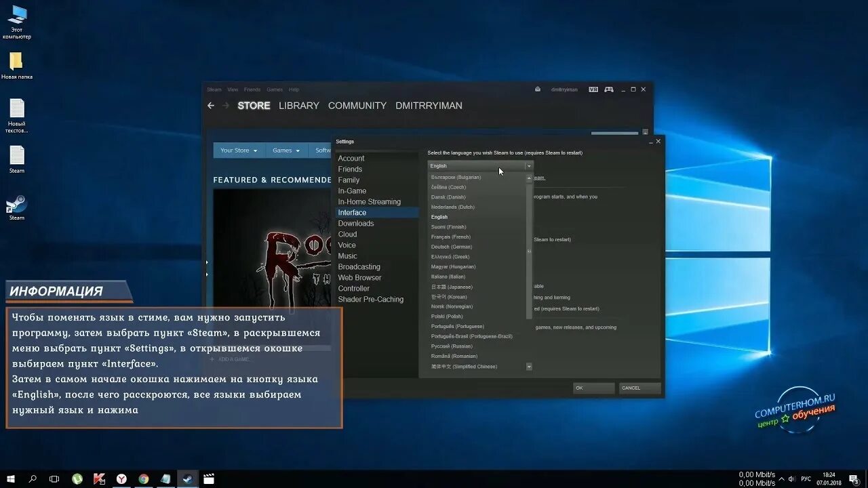This screenshot has height=488, width=868.
Task: Go to the COMMUNITY tab
Action: (x=357, y=106)
